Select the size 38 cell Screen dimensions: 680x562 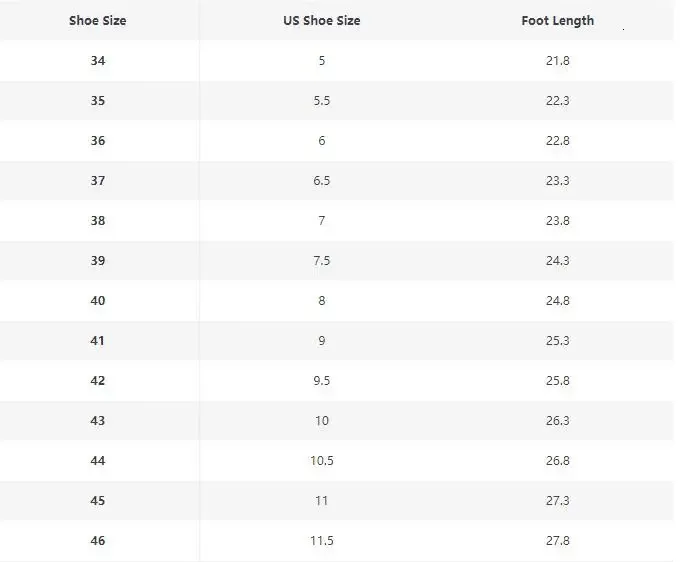[x=98, y=221]
